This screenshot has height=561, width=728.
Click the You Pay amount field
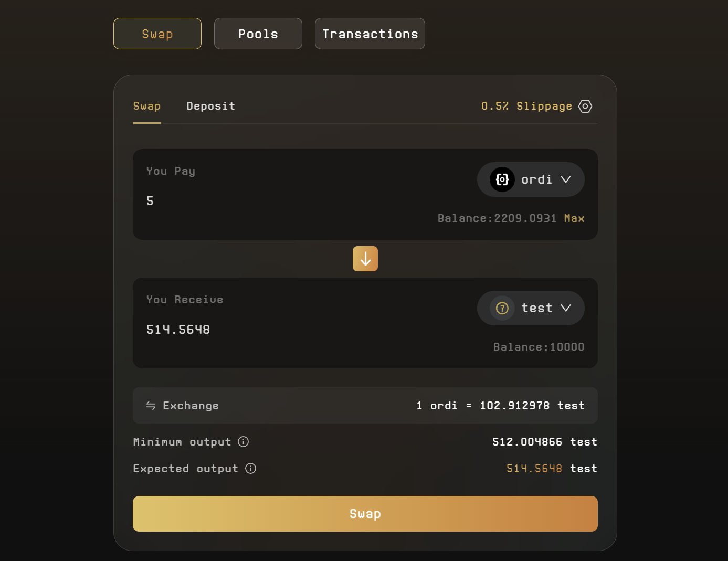(262, 201)
